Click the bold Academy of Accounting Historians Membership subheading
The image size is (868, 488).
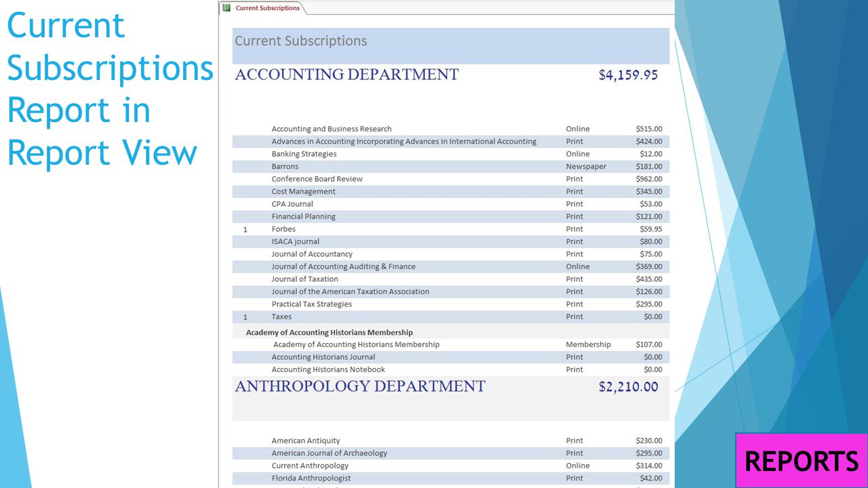(330, 333)
